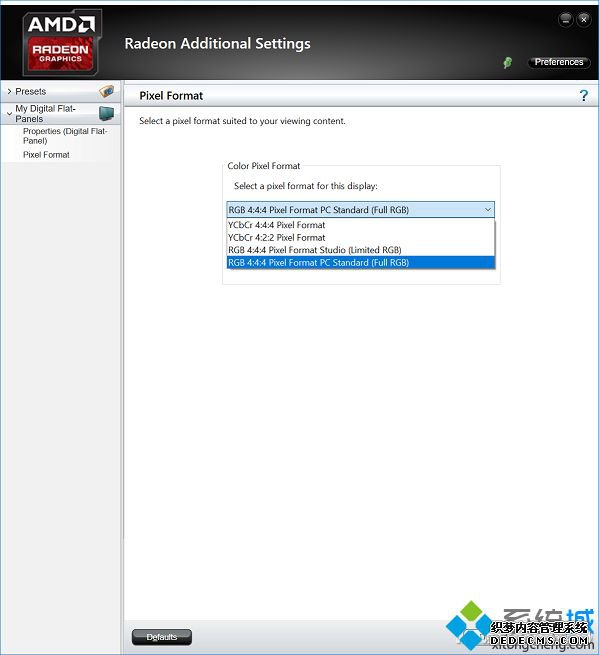
Task: Click the Presets label in the sidebar
Action: [30, 91]
